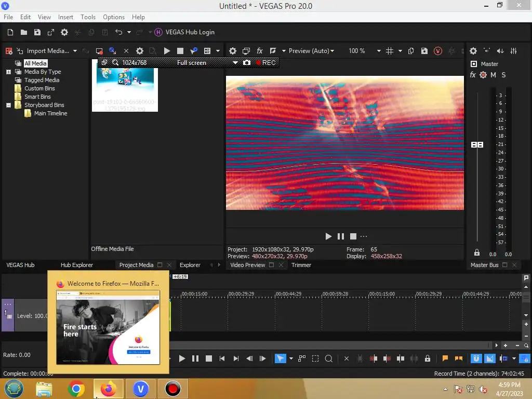Click the Capture Video screen icon
This screenshot has width=532, height=399.
(99, 51)
